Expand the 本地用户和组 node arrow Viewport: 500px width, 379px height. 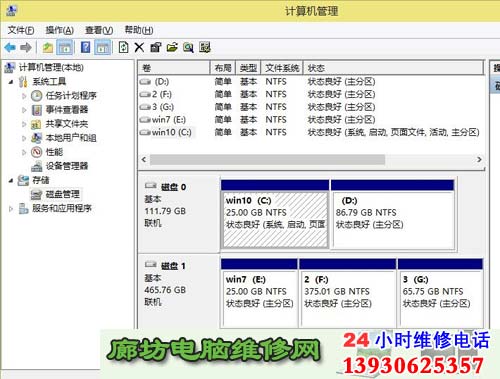(x=24, y=138)
